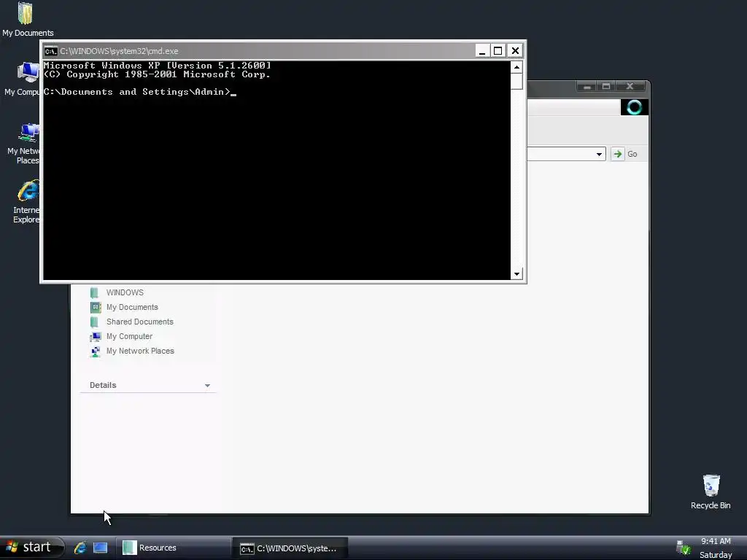Screen dimensions: 747x560
Task: Open My Network Places link in sidebar
Action: point(140,351)
